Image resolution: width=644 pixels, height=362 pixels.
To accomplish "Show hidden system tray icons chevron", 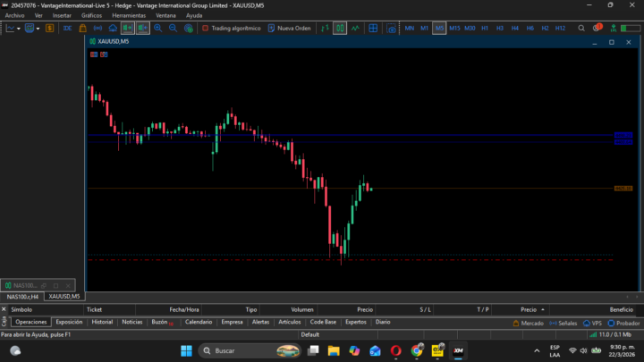I will [537, 350].
